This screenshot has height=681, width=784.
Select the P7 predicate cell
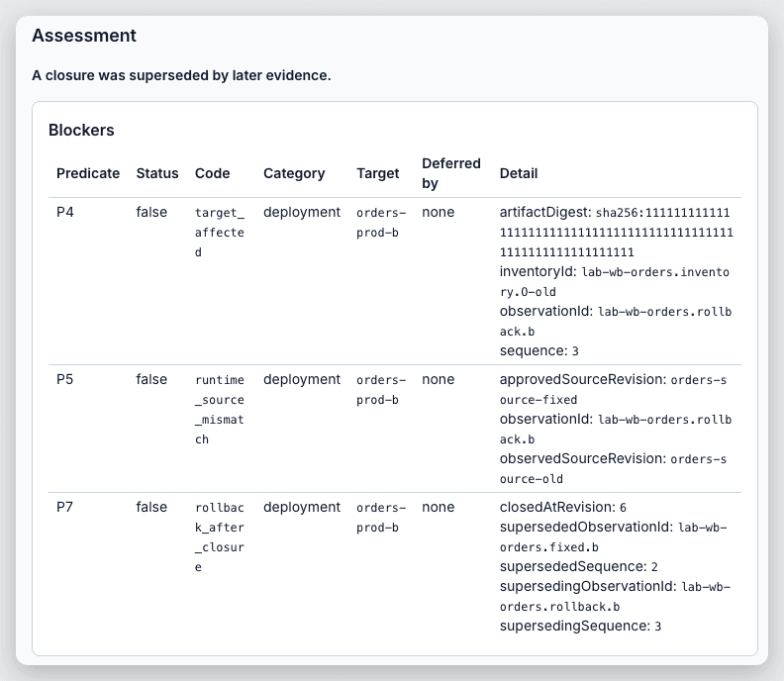(65, 507)
